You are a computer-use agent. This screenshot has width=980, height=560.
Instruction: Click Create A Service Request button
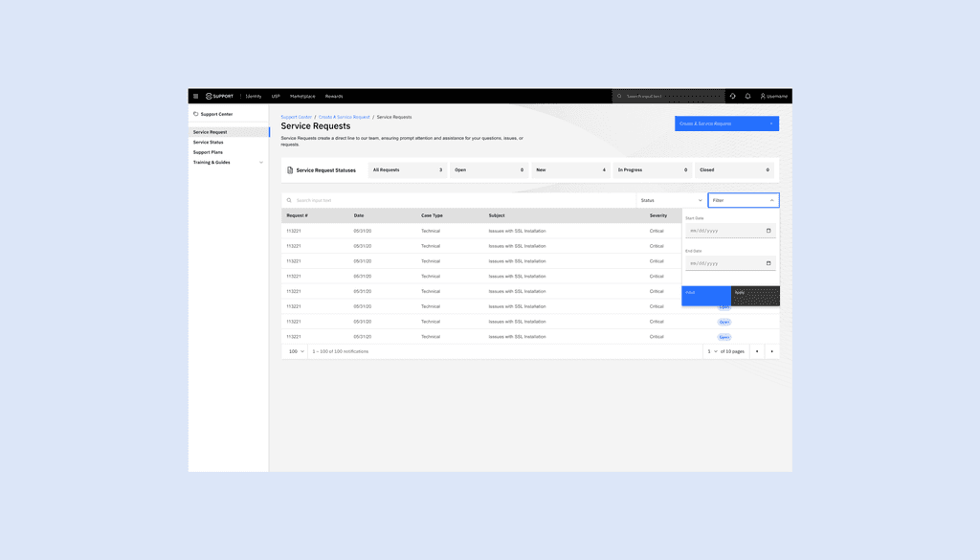(x=727, y=123)
